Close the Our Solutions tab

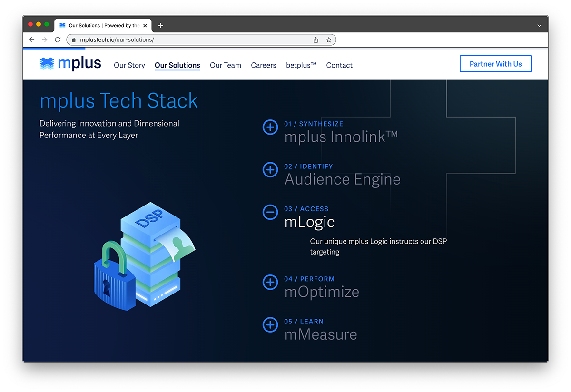(x=145, y=26)
